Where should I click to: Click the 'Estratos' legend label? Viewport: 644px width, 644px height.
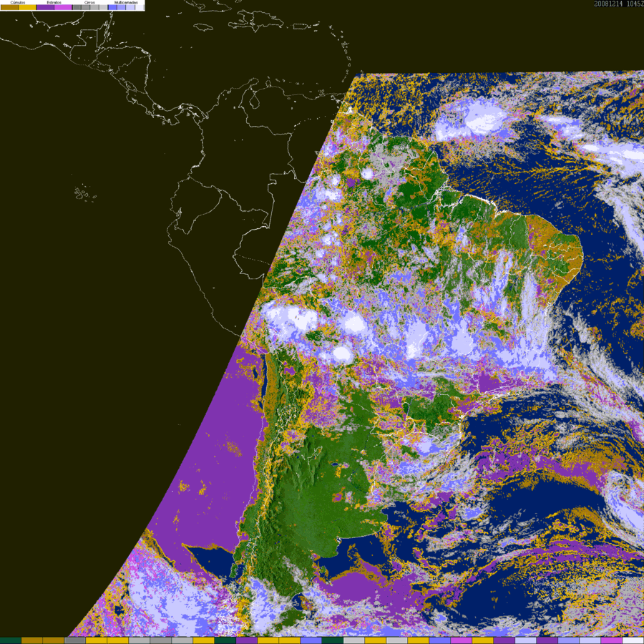coord(54,2)
